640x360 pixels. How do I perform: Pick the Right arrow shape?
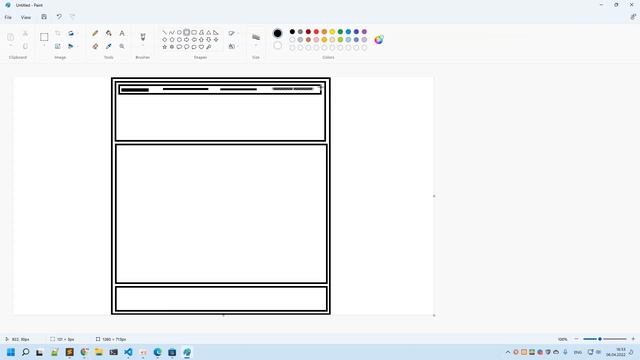coord(187,40)
